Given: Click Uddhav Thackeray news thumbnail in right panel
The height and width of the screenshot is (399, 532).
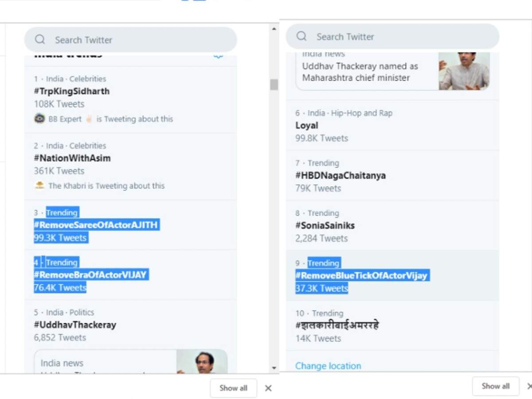Looking at the screenshot, I should (464, 71).
